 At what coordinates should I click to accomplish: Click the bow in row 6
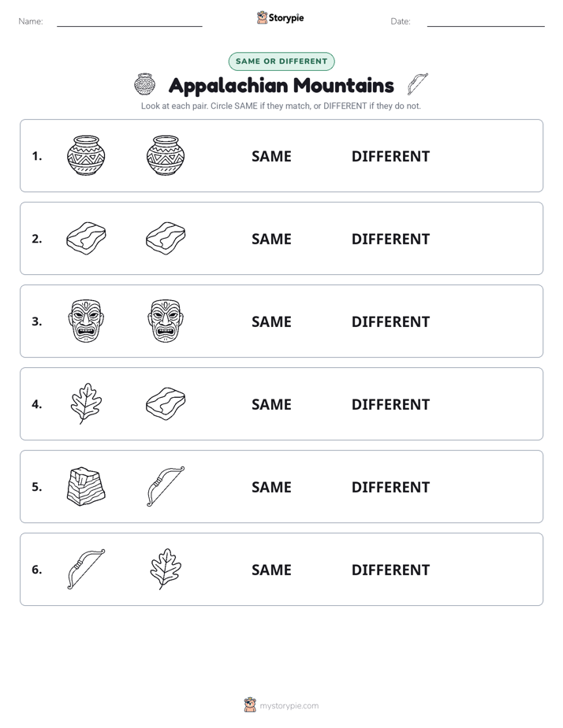pyautogui.click(x=86, y=569)
